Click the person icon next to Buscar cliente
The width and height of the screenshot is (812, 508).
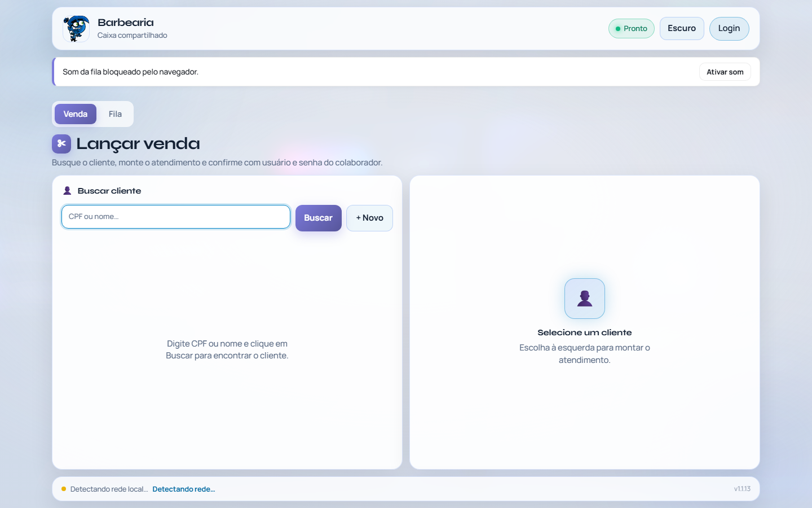coord(67,191)
